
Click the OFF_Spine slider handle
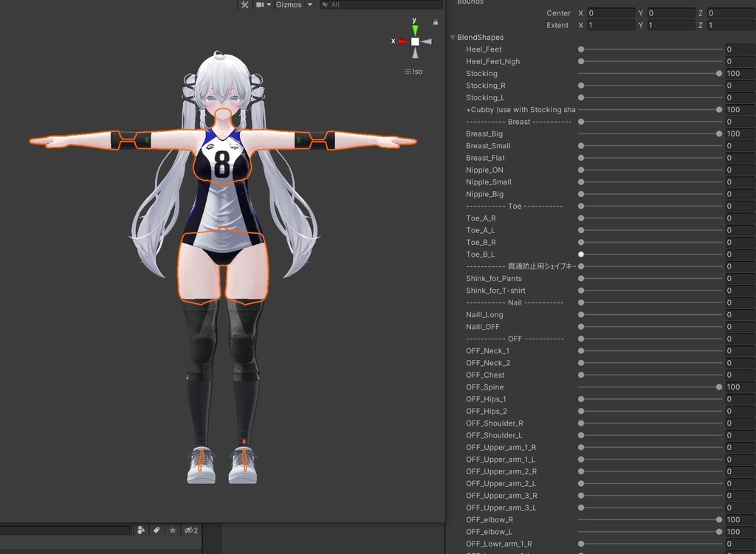(719, 387)
